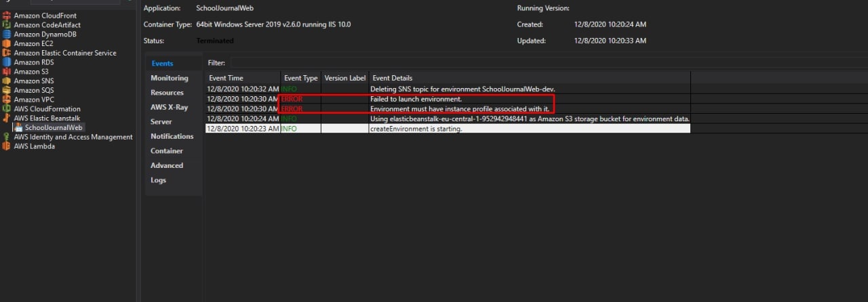Click the Amazon RDS icon
This screenshot has width=868, height=302.
pos(7,62)
